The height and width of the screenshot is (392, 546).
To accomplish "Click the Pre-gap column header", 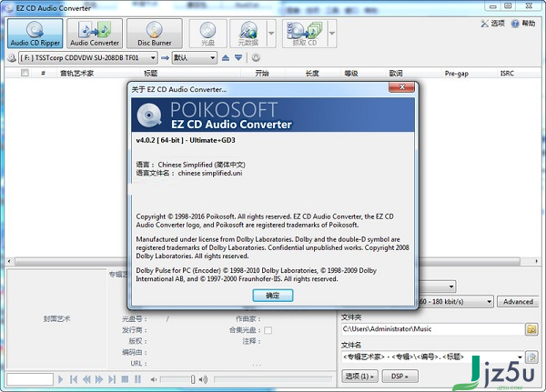I will point(457,73).
